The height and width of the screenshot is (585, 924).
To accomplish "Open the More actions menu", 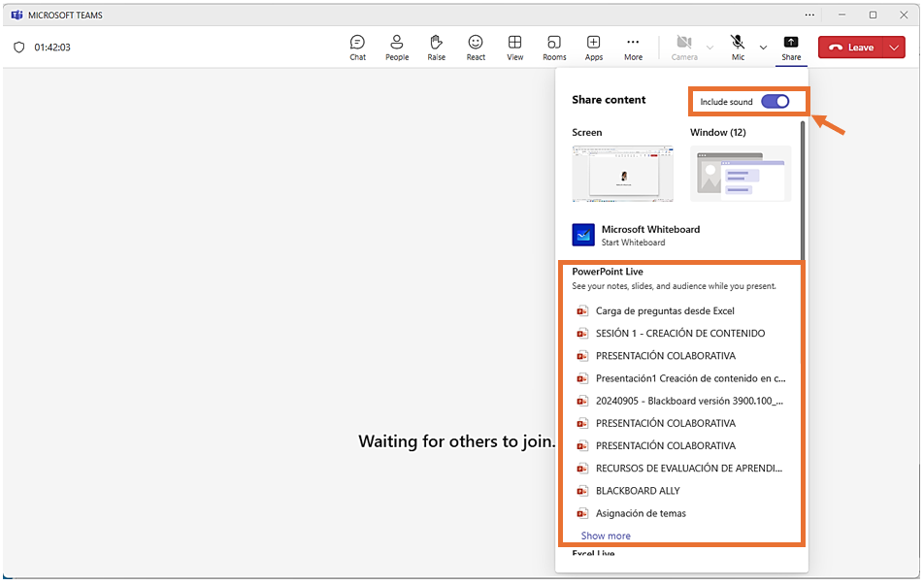I will [x=633, y=48].
